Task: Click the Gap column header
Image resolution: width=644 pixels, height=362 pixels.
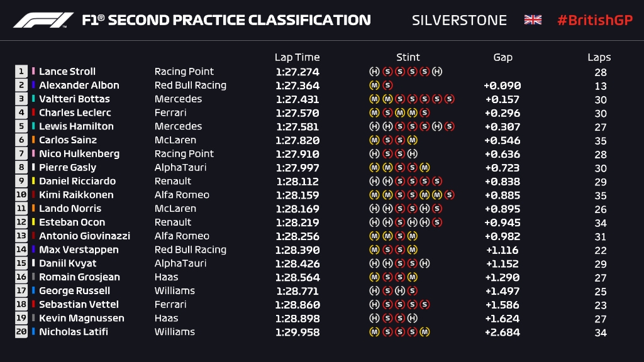Action: point(502,57)
